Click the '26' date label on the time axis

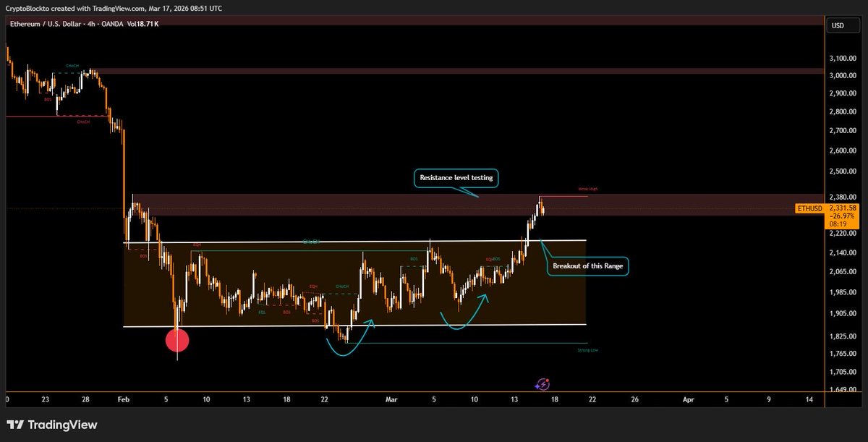[635, 399]
